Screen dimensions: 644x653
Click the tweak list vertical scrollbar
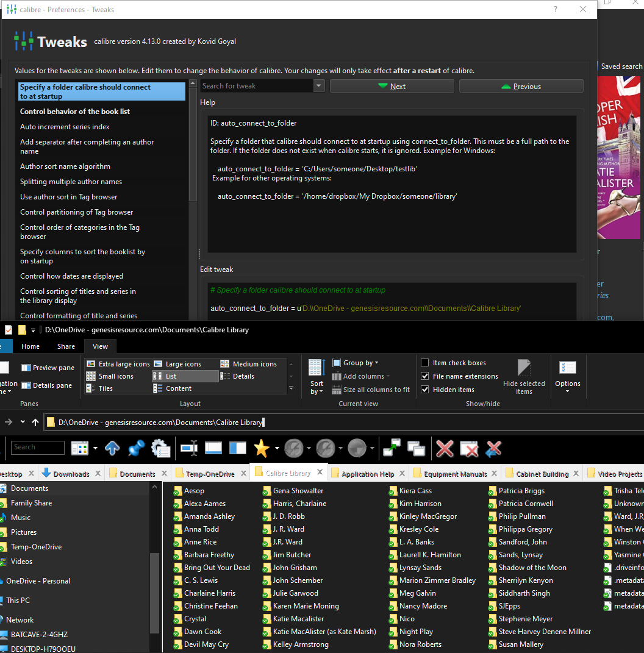[193, 144]
